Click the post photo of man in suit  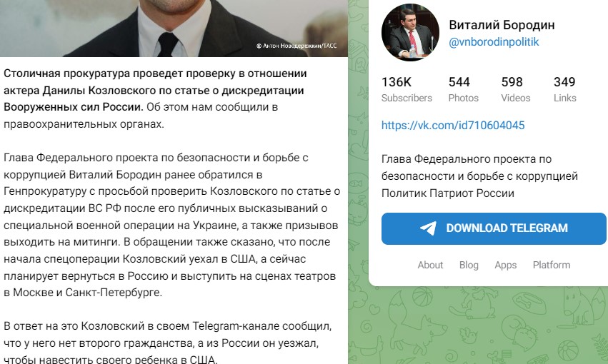174,29
